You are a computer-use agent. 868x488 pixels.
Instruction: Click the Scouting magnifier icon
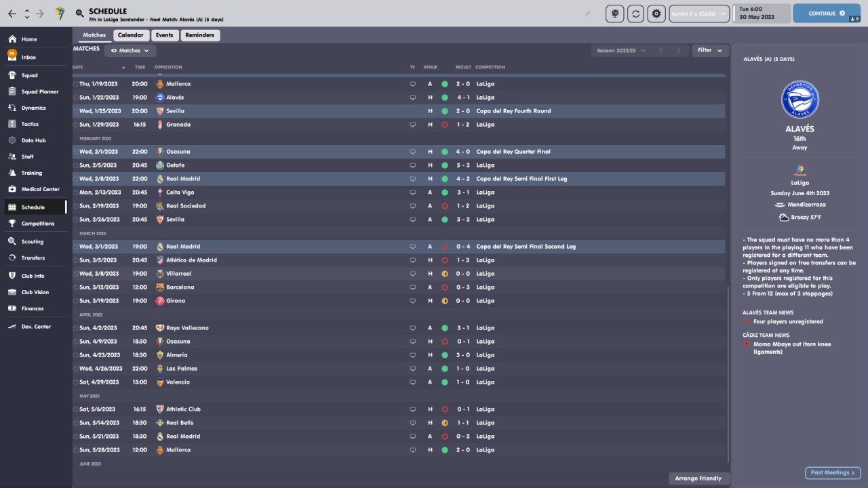(12, 241)
